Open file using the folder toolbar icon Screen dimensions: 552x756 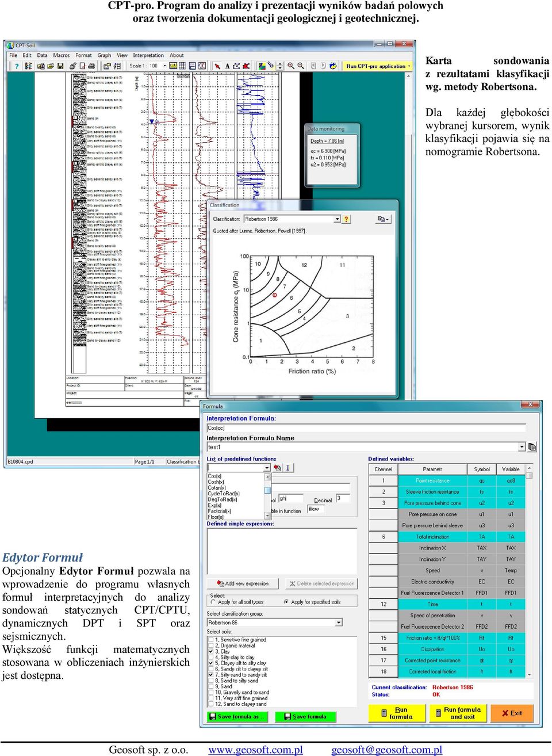pyautogui.click(x=50, y=66)
